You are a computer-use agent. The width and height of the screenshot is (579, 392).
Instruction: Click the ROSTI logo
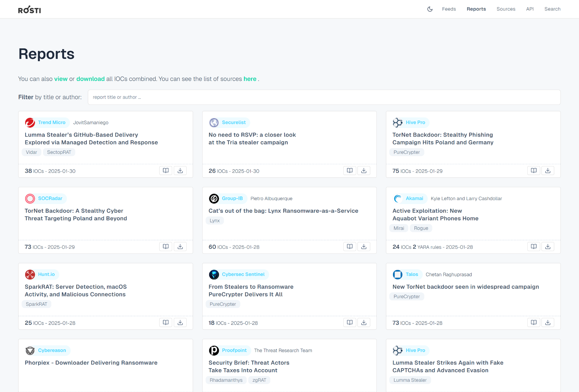29,10
